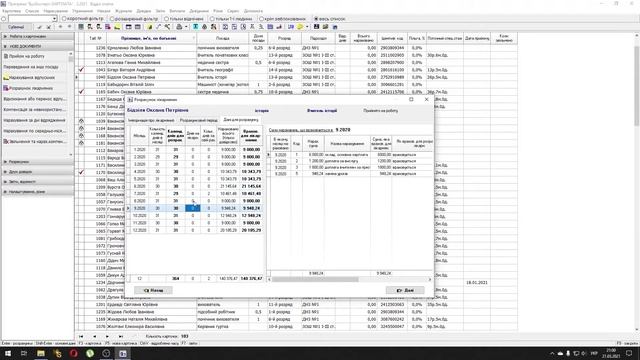Click the '21 145,64' bold earnings cell
This screenshot has height=360, width=640.
click(251, 186)
